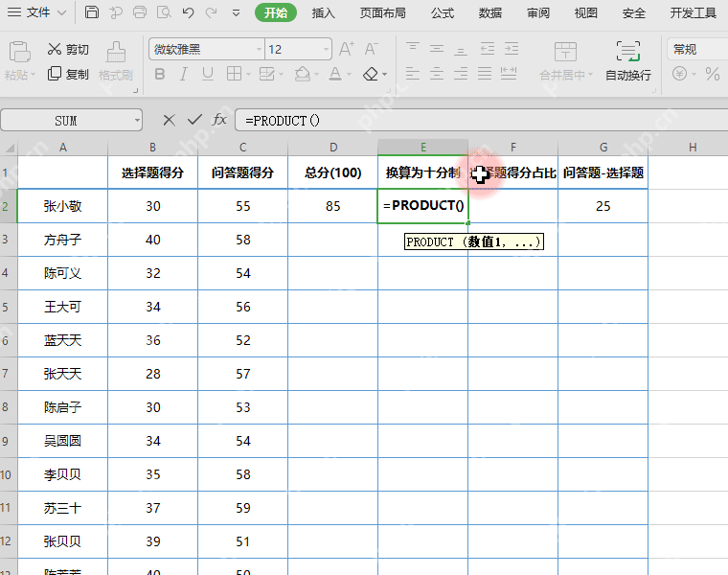Cancel formula entry with X
Screen dimensions: 728x575
(169, 121)
